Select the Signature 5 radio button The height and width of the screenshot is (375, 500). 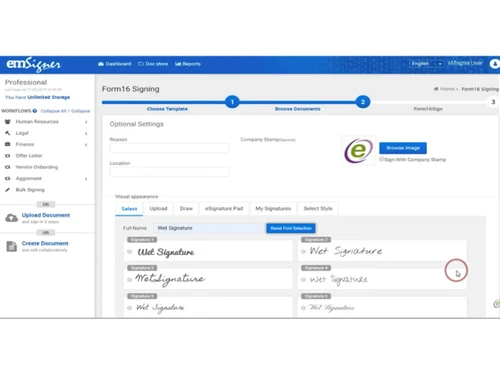coord(130,308)
